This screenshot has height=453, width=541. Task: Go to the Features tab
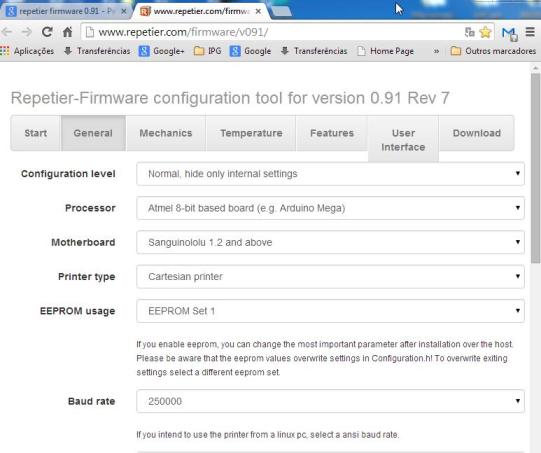[332, 133]
